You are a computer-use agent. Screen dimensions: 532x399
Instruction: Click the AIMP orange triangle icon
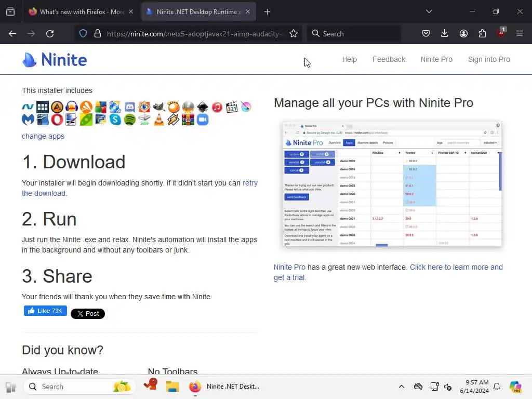click(x=57, y=107)
